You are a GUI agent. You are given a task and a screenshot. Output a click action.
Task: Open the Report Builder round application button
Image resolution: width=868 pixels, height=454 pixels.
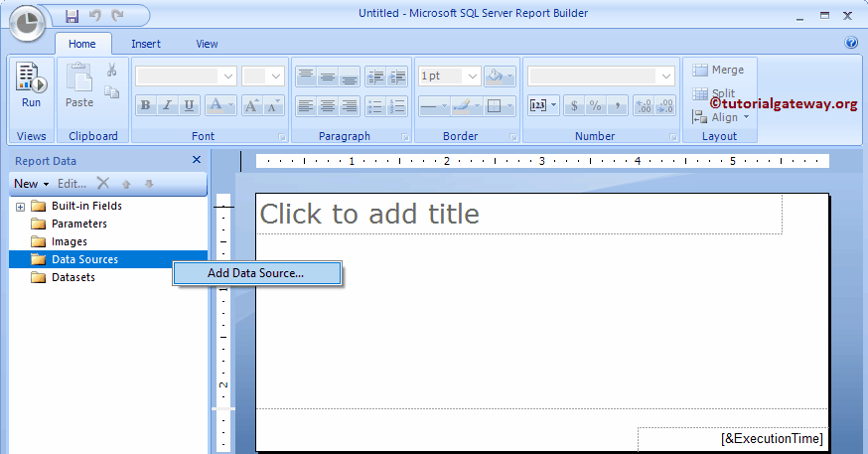point(27,23)
